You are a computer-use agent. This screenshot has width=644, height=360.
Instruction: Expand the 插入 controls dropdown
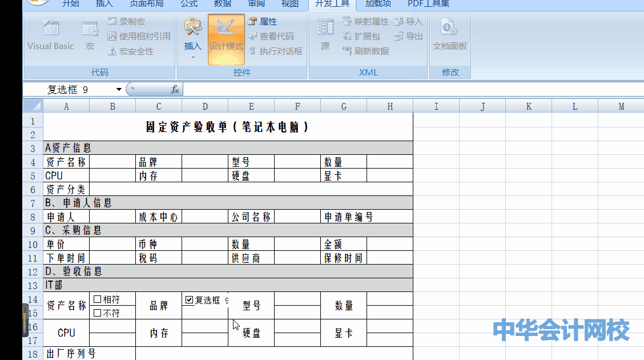coord(193,57)
